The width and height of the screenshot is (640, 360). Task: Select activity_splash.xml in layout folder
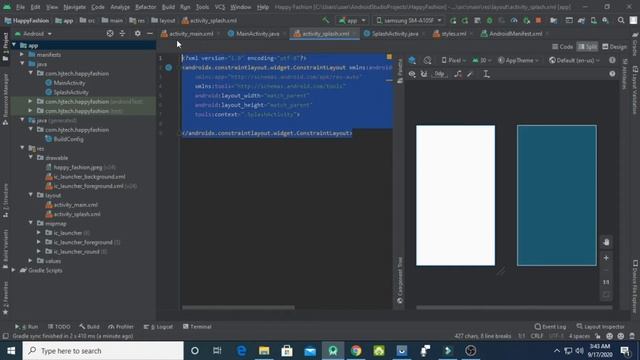point(73,214)
